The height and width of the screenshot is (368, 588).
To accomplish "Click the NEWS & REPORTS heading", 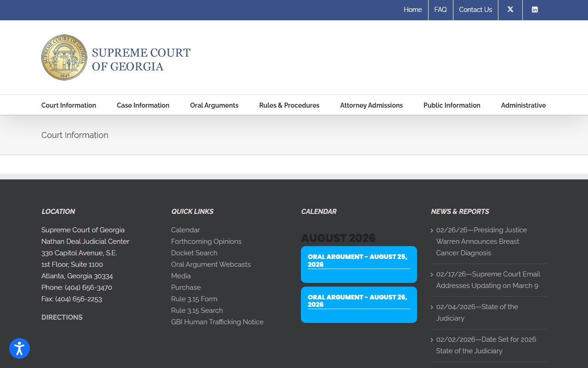I will (x=460, y=212).
